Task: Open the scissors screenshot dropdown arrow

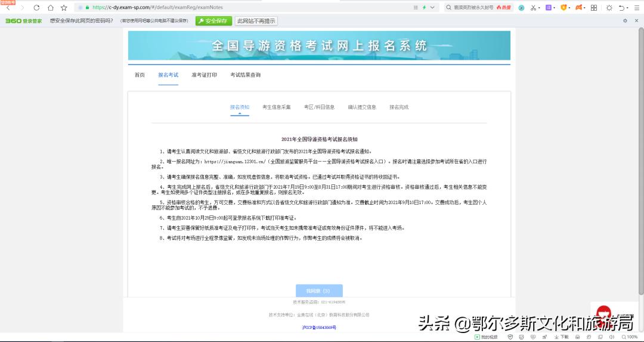Action: (539, 8)
